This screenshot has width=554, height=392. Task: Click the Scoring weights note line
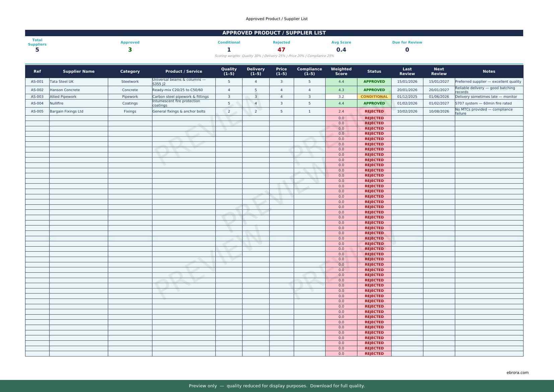274,56
